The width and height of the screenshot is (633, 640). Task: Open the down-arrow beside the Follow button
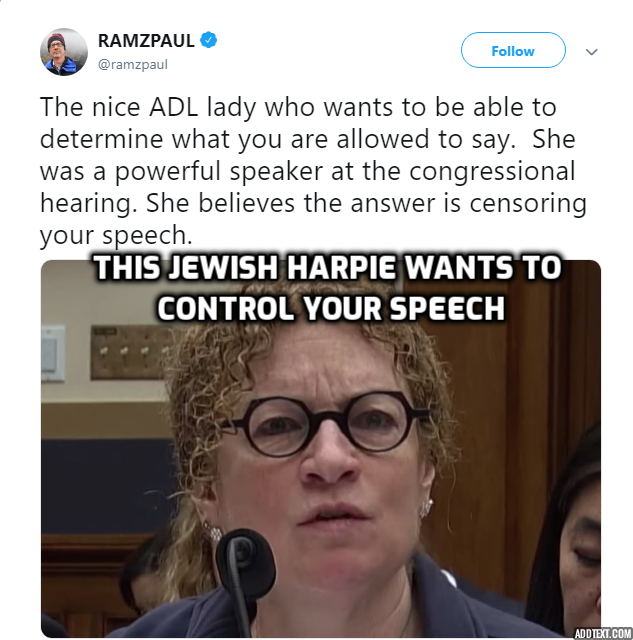click(591, 52)
